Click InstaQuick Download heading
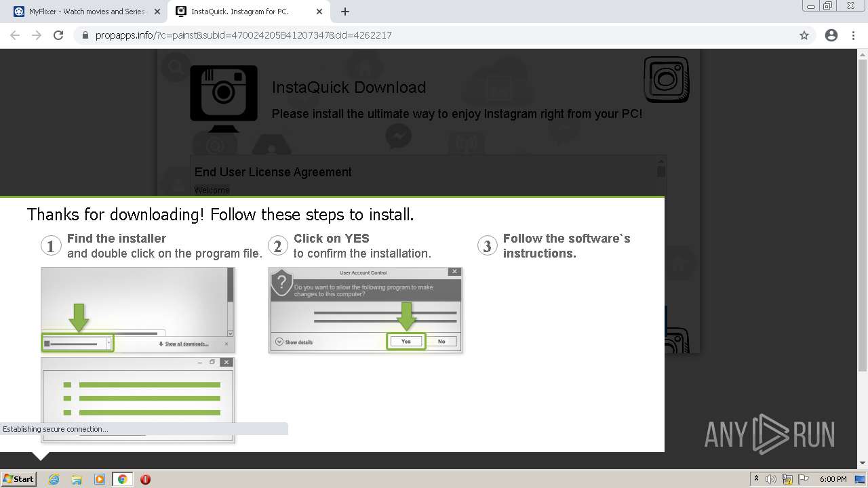 pyautogui.click(x=349, y=87)
